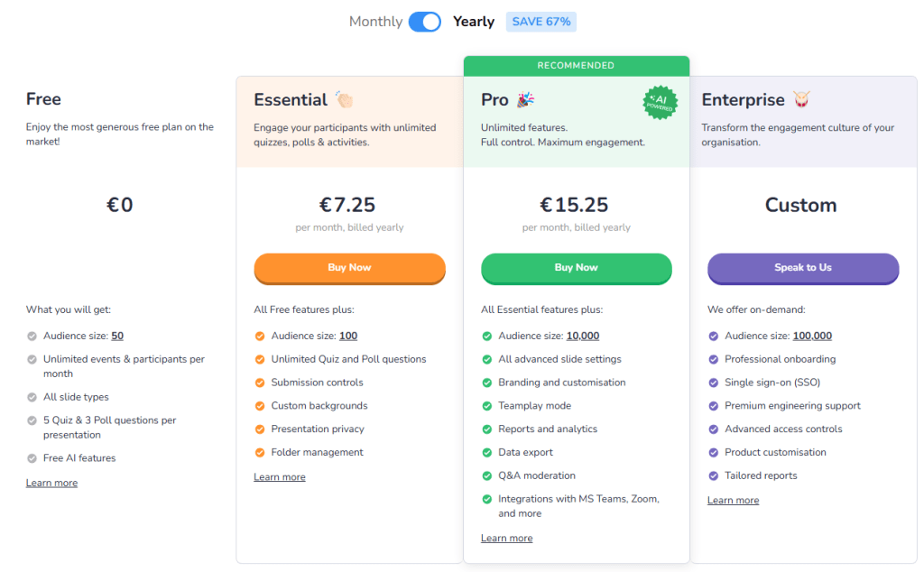Click the Enterprise audience size 100,000 link
This screenshot has width=924, height=572.
[812, 336]
